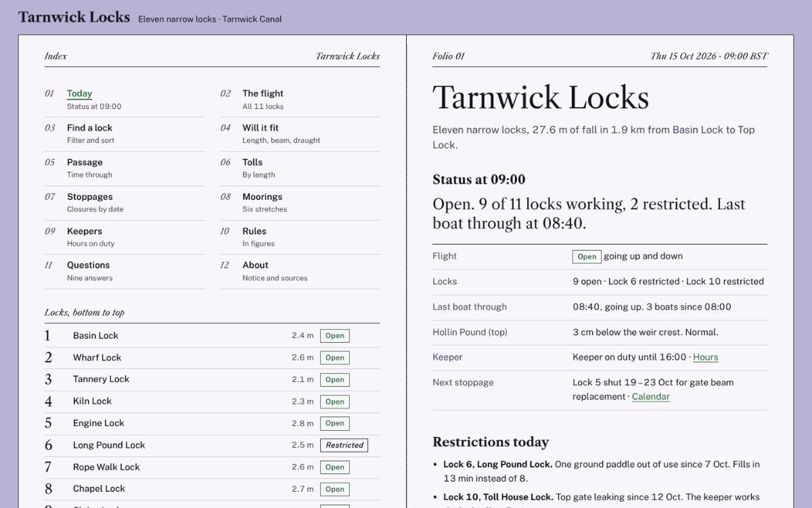The width and height of the screenshot is (812, 508).
Task: Open Rules in figures entry
Action: [x=300, y=237]
